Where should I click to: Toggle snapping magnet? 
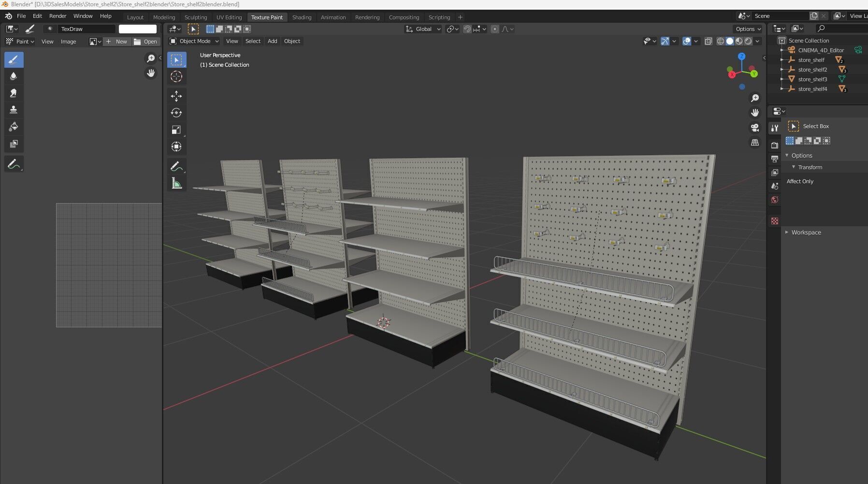pos(467,29)
